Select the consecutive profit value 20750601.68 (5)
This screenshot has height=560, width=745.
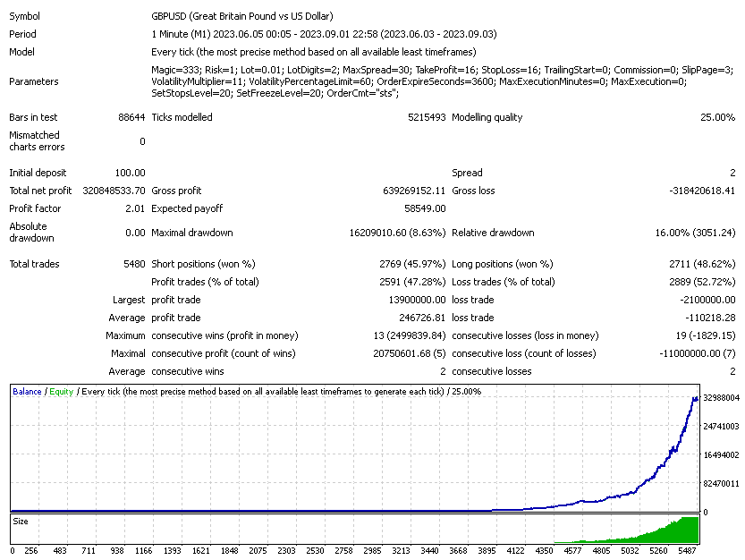(410, 353)
